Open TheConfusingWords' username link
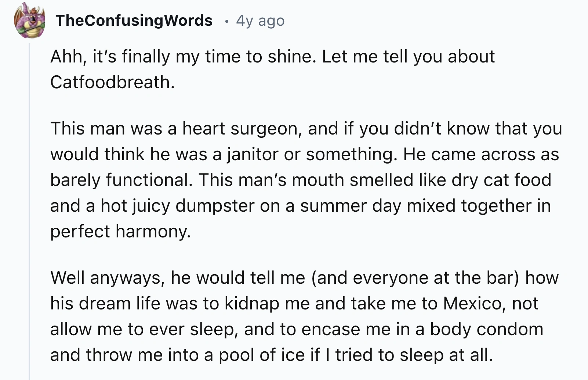 point(135,20)
